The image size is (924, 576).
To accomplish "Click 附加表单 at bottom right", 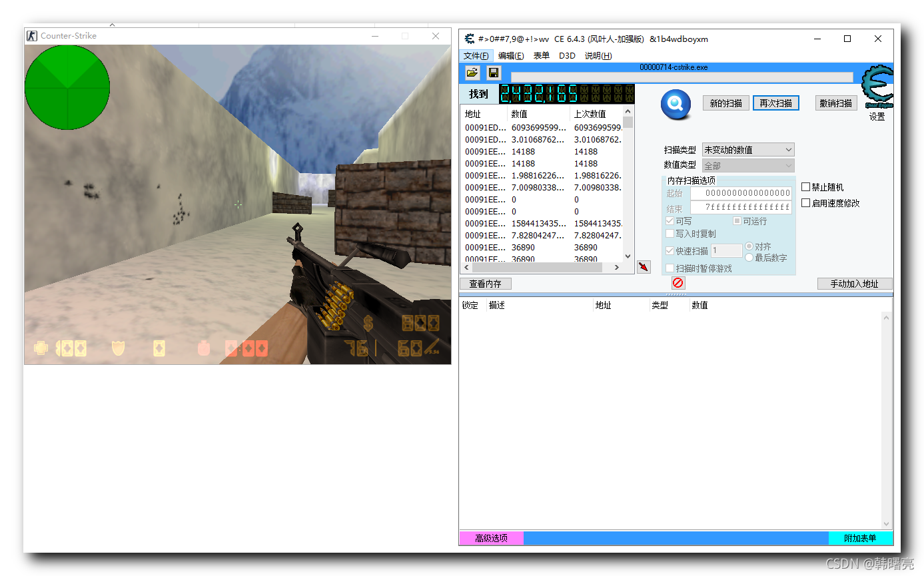I will [x=860, y=538].
